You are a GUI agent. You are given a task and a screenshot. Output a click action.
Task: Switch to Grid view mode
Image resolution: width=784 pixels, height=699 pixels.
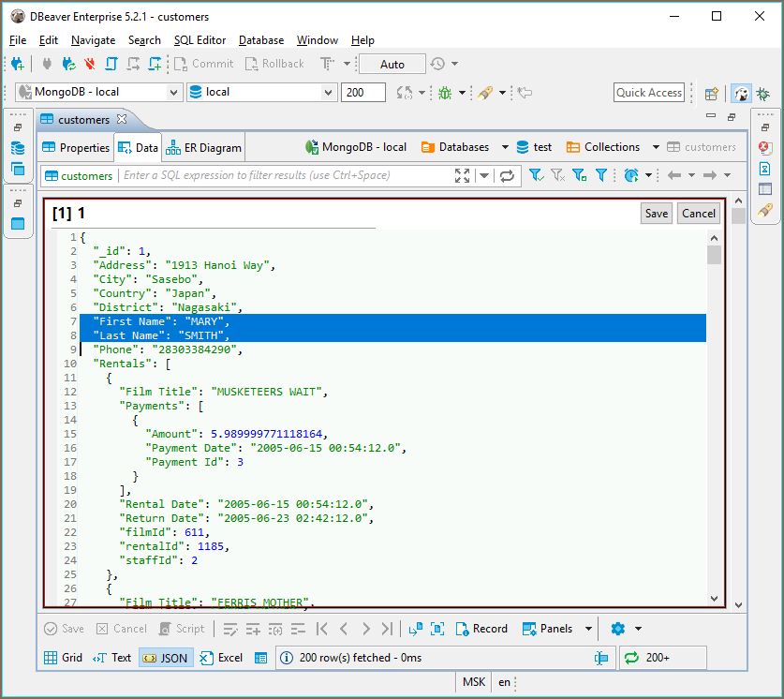[x=63, y=658]
